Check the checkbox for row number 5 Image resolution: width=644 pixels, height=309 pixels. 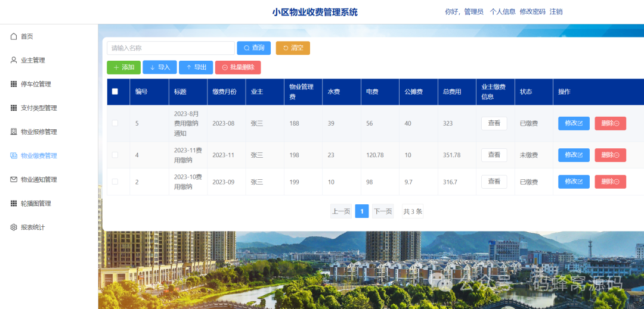(x=115, y=123)
